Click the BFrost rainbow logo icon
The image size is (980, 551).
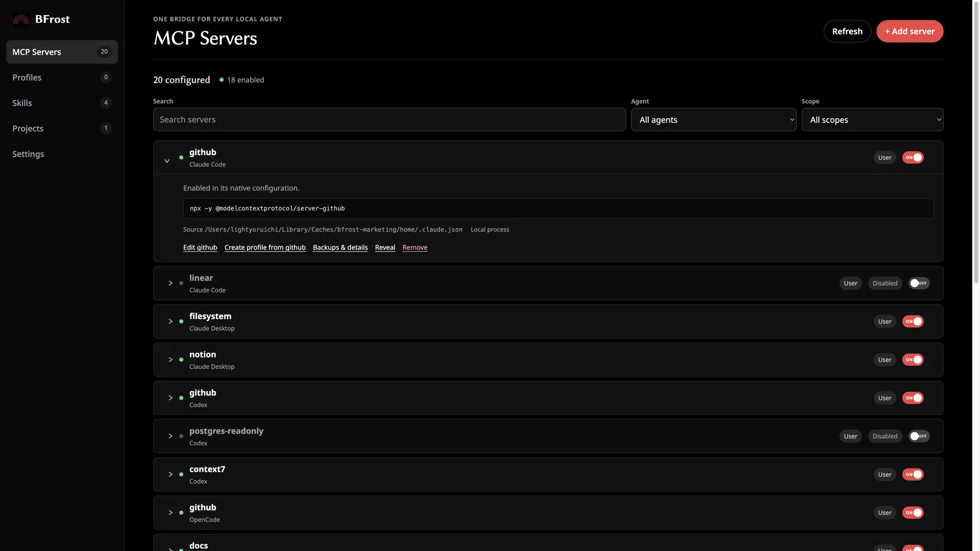tap(21, 19)
